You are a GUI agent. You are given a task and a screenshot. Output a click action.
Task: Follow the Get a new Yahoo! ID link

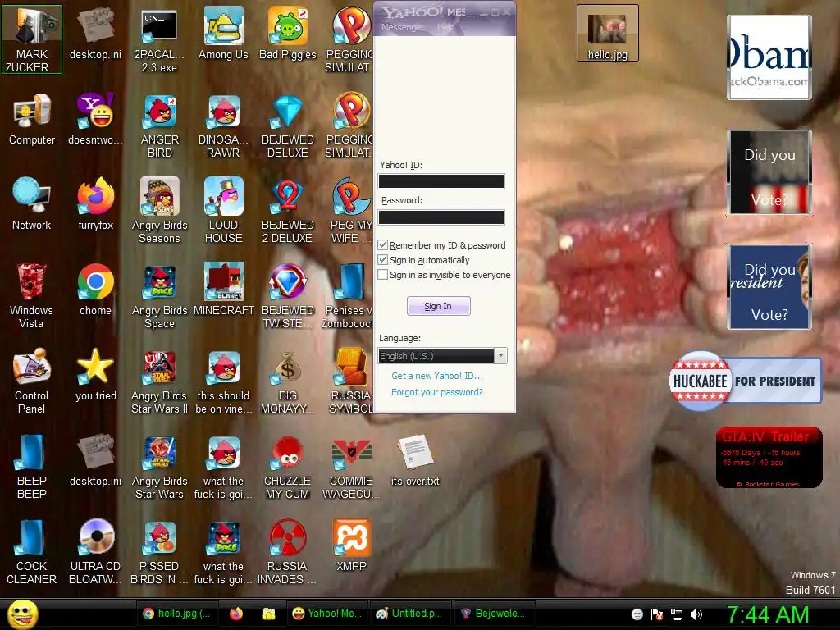[x=437, y=376]
